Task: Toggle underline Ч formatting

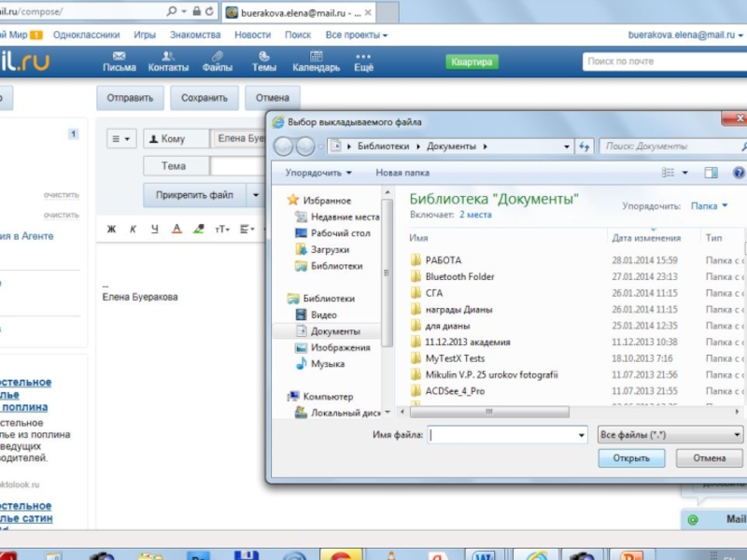Action: pos(154,229)
